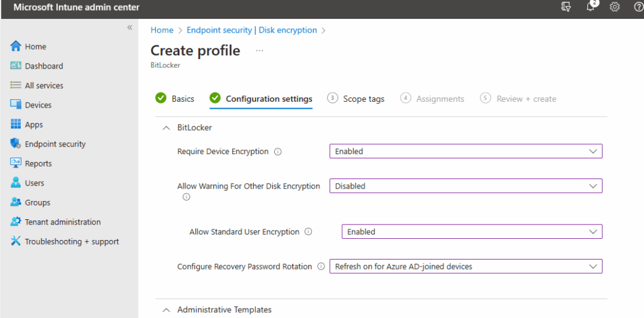This screenshot has width=644, height=318.
Task: Click the Home icon in sidebar
Action: pyautogui.click(x=16, y=47)
